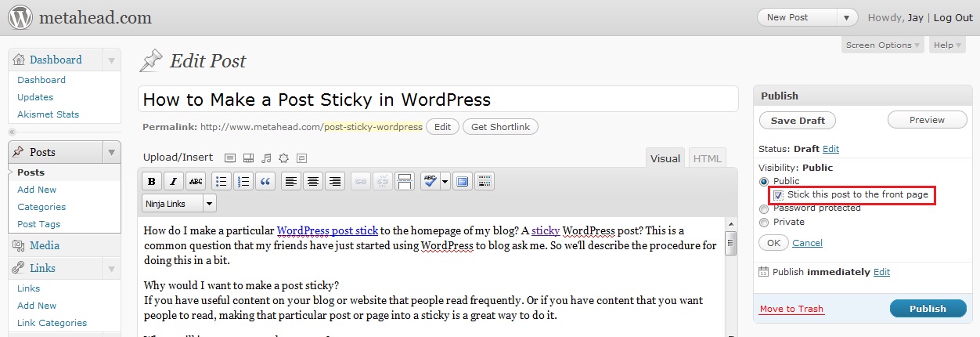980x337 pixels.
Task: Expand the Help panel
Action: (947, 45)
